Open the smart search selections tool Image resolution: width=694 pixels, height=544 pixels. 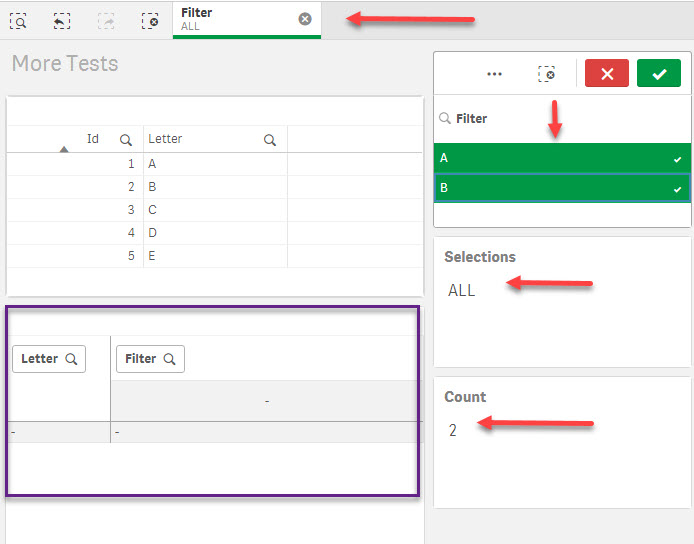tap(18, 21)
